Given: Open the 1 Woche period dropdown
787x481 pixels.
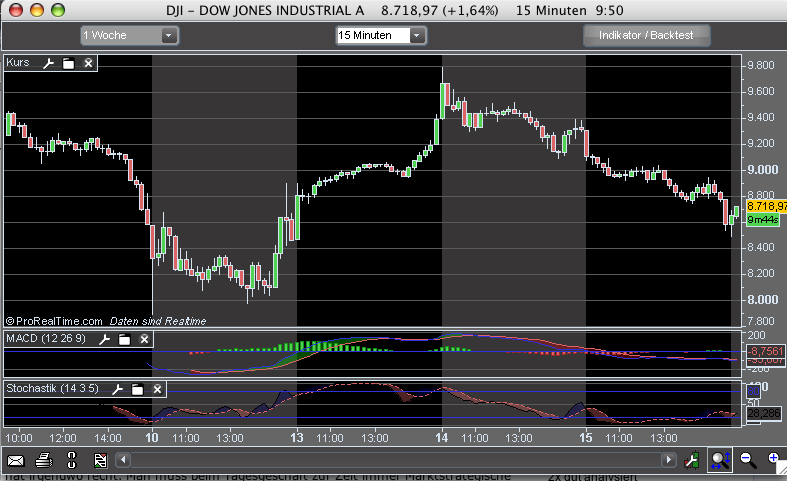Looking at the screenshot, I should (x=129, y=36).
